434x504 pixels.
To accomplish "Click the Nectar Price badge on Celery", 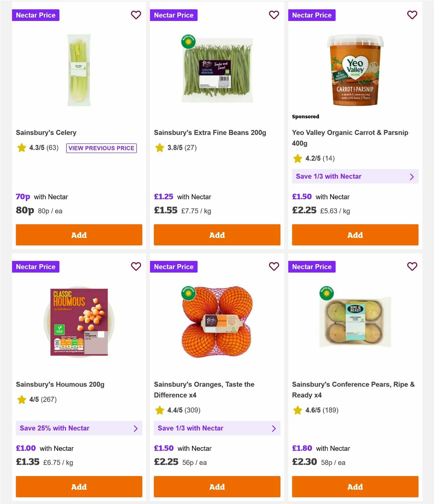I will point(35,15).
